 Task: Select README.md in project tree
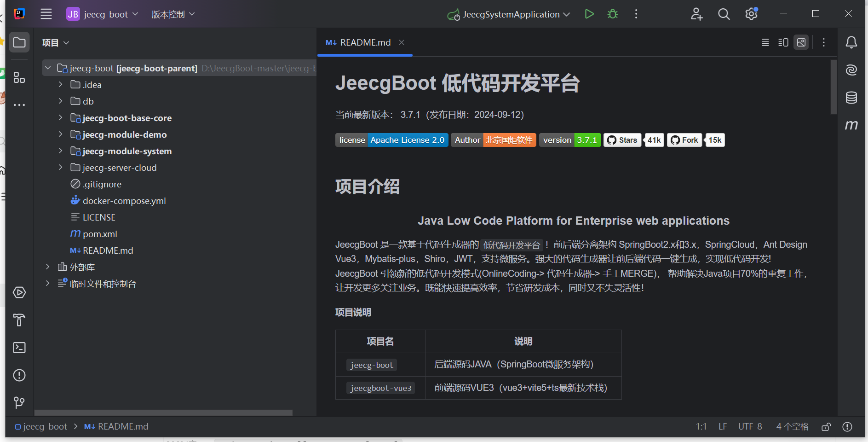(x=101, y=250)
